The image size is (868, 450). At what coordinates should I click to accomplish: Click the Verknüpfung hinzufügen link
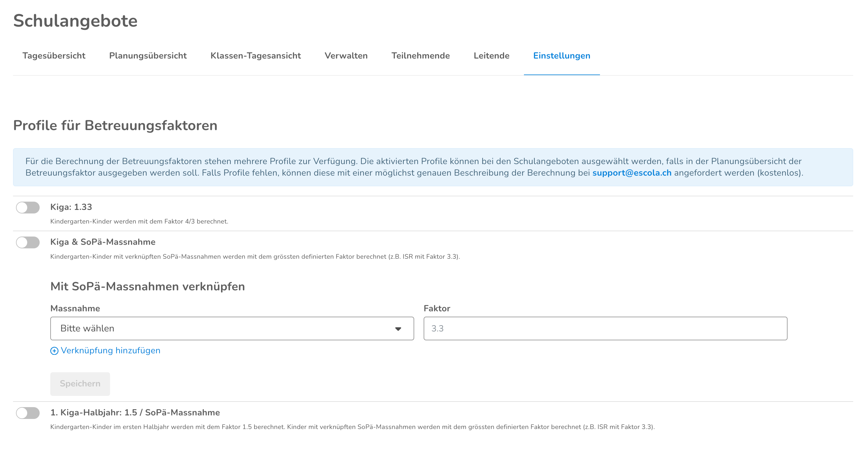pyautogui.click(x=110, y=351)
